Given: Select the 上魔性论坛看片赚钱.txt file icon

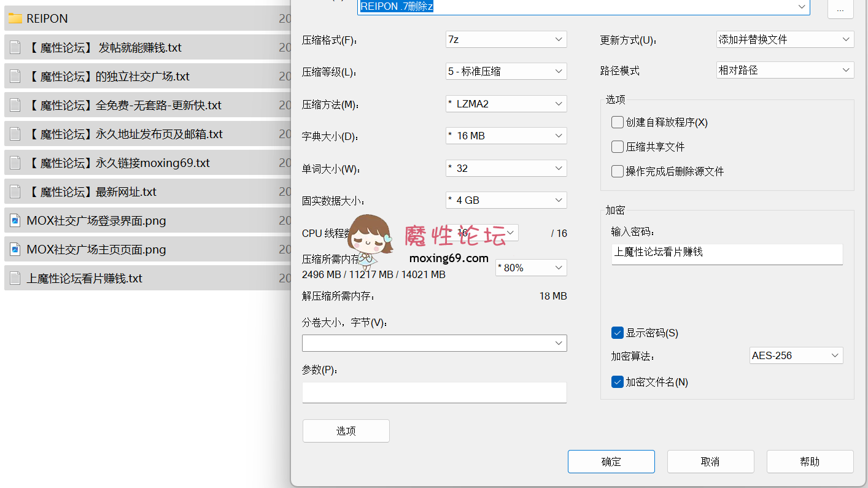Looking at the screenshot, I should click(15, 278).
